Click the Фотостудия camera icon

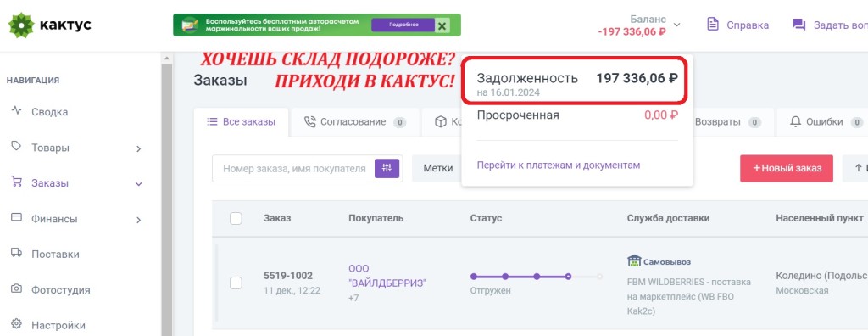click(17, 288)
